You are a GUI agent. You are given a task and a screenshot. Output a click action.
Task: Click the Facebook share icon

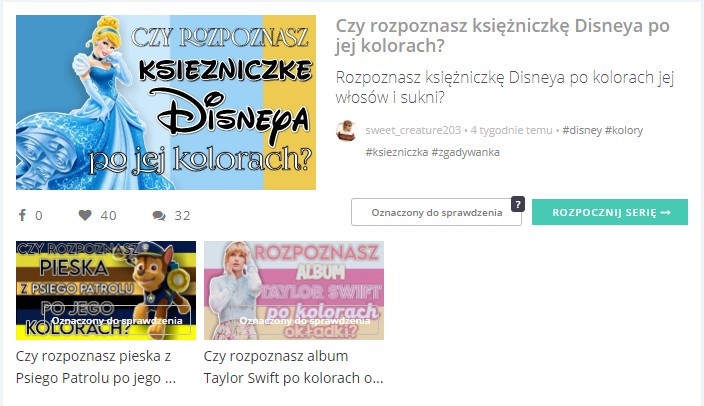click(22, 215)
